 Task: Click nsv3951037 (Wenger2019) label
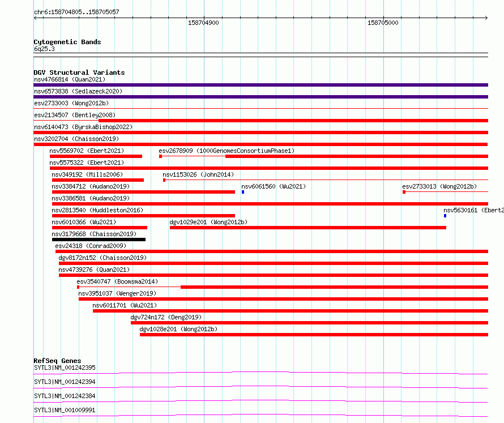[x=117, y=293]
